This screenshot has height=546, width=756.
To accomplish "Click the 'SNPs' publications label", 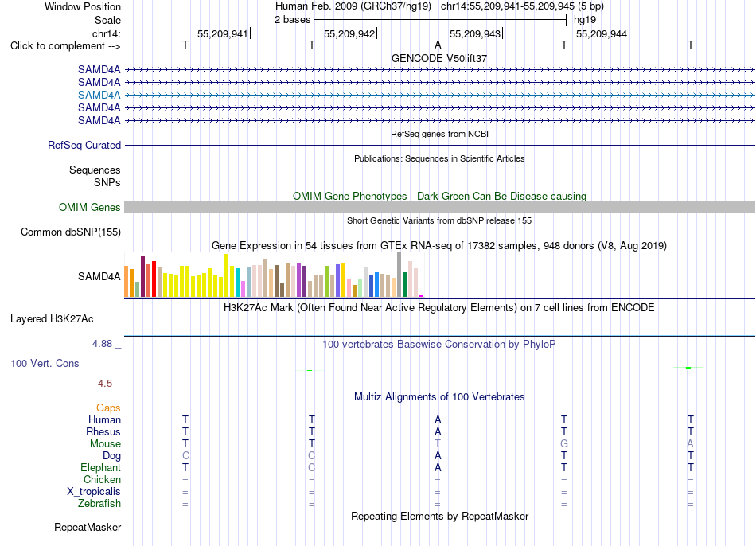I will pyautogui.click(x=107, y=182).
